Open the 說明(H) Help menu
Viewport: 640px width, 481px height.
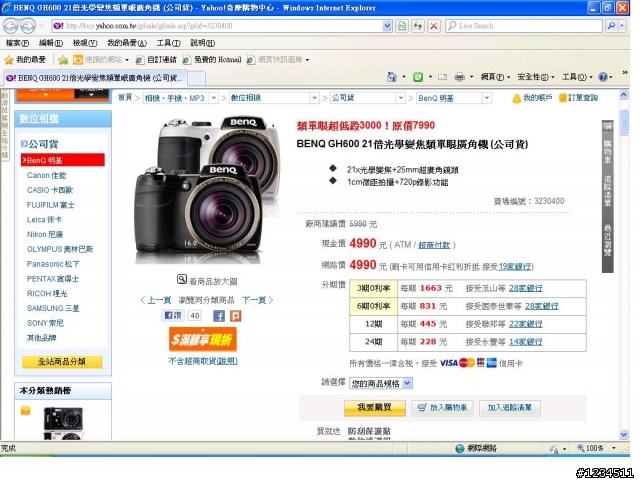point(202,43)
